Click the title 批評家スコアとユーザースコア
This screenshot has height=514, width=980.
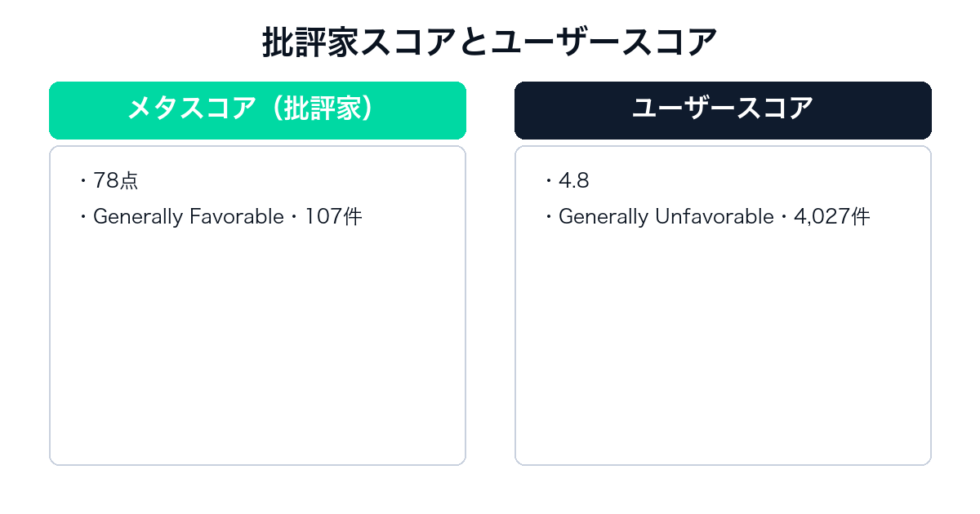(490, 42)
